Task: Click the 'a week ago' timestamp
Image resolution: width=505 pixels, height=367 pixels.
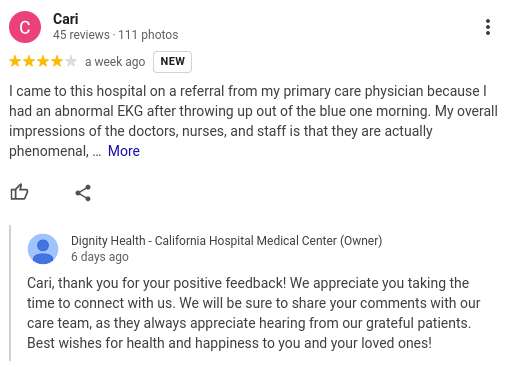Action: click(115, 62)
